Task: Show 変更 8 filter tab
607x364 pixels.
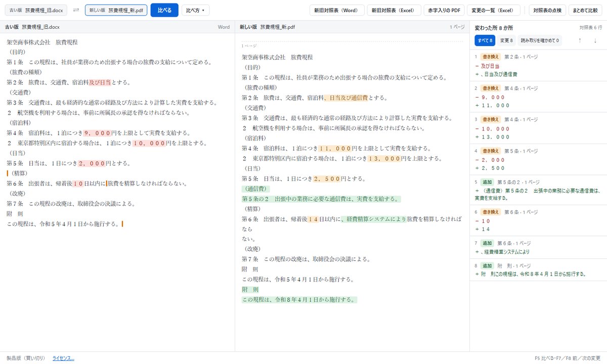Action: 506,40
